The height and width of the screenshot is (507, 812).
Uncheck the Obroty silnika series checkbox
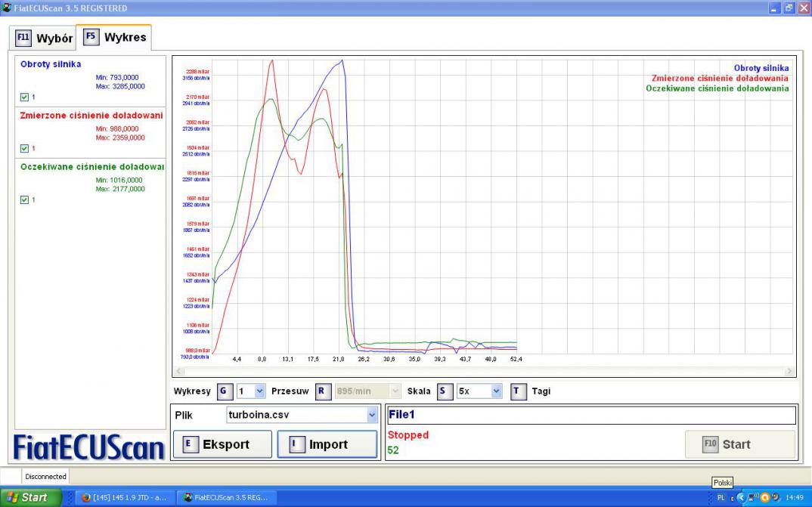tap(25, 97)
